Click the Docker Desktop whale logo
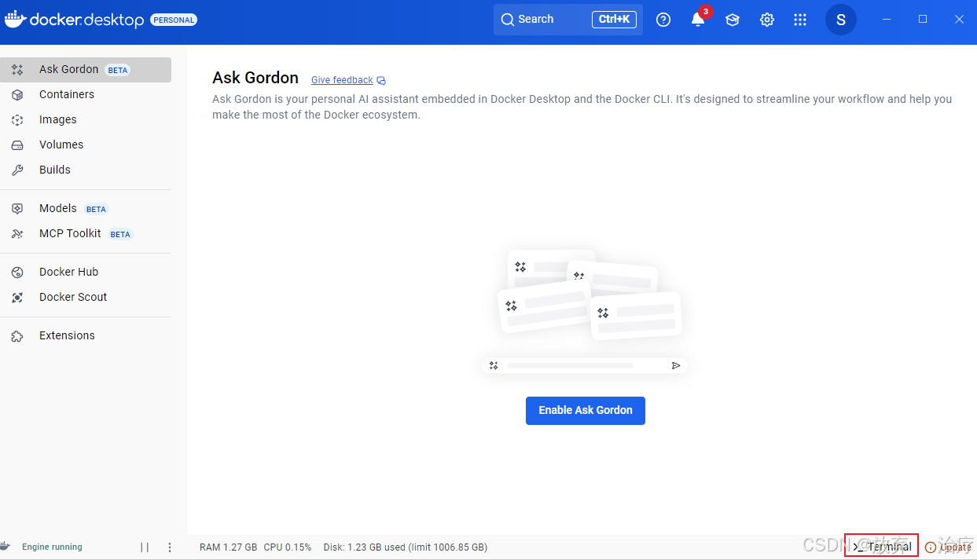Image resolution: width=977 pixels, height=560 pixels. tap(15, 19)
